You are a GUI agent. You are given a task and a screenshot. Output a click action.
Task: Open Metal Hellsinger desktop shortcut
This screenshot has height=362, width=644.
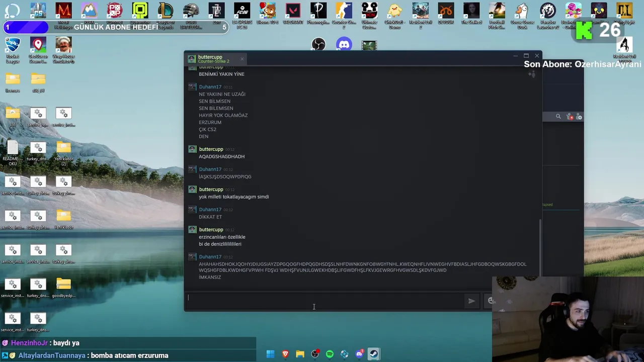tap(63, 14)
